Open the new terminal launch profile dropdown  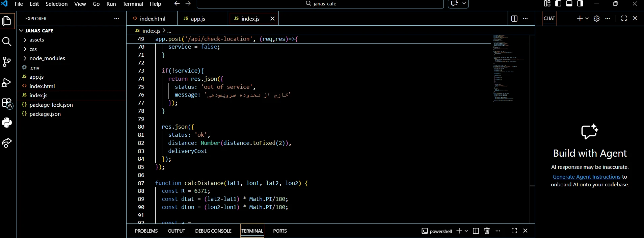(466, 231)
